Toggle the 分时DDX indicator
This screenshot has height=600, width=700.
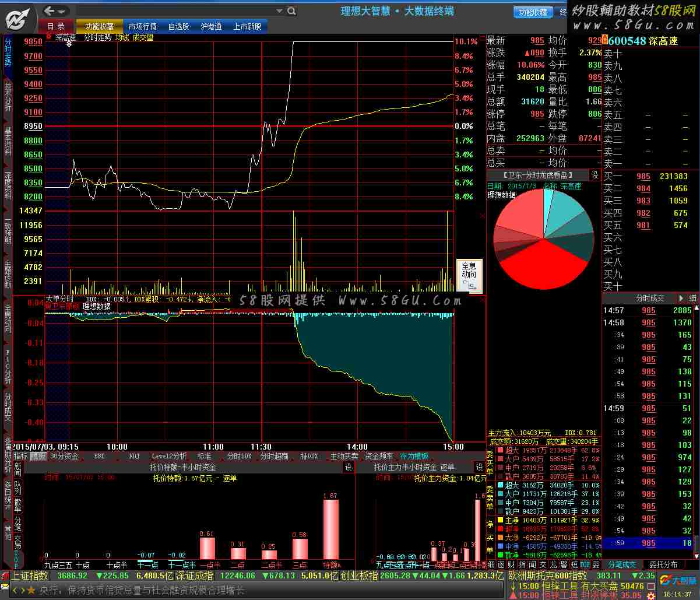point(239,456)
